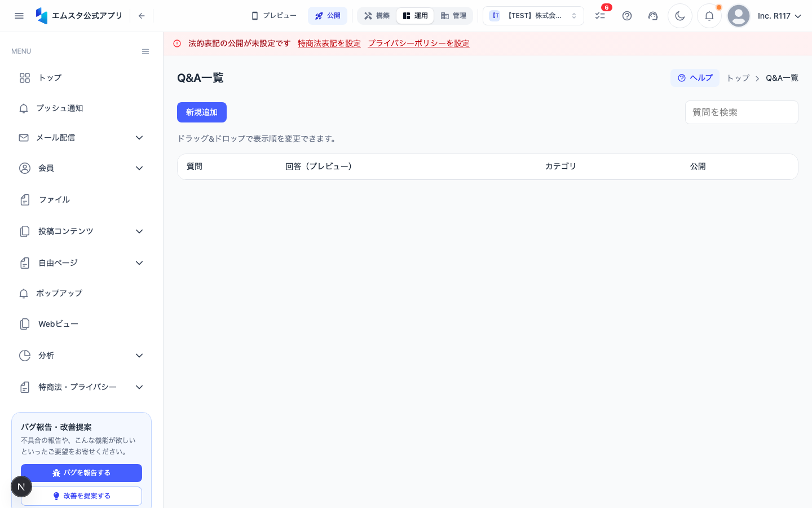
Task: Click バグを報告する button
Action: tap(81, 473)
